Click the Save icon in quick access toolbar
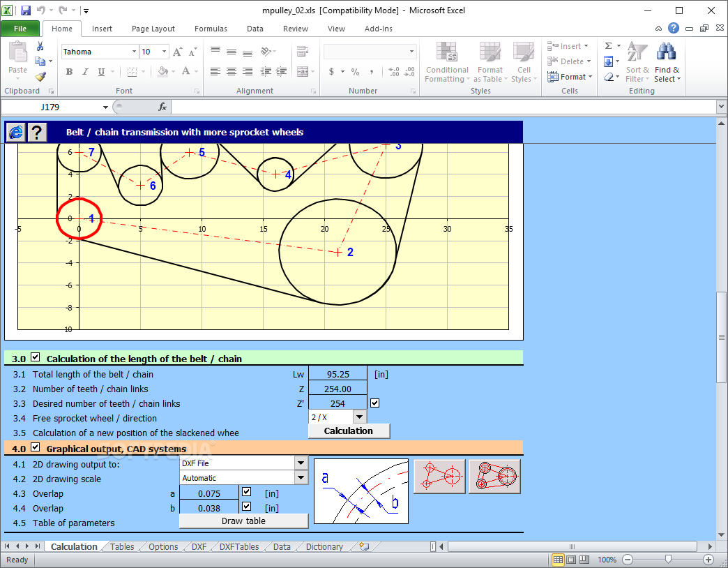 26,10
